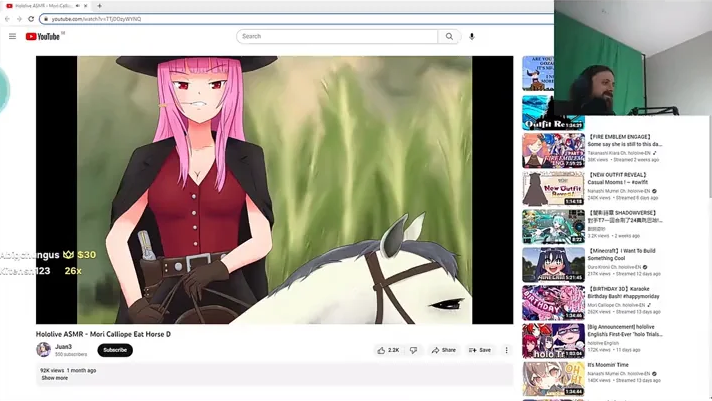Screen dimensions: 712x401
Task: Save video to a playlist
Action: coord(480,350)
